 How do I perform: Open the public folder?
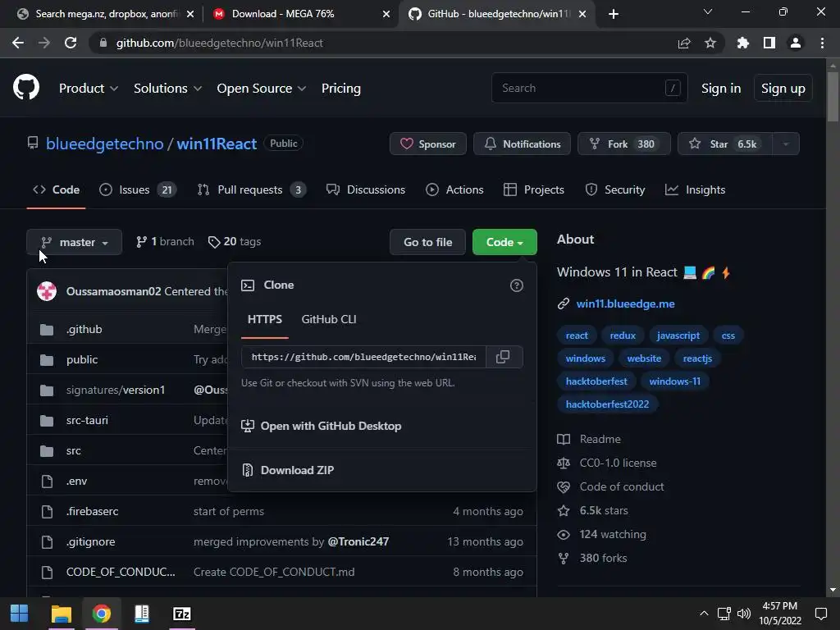[82, 359]
